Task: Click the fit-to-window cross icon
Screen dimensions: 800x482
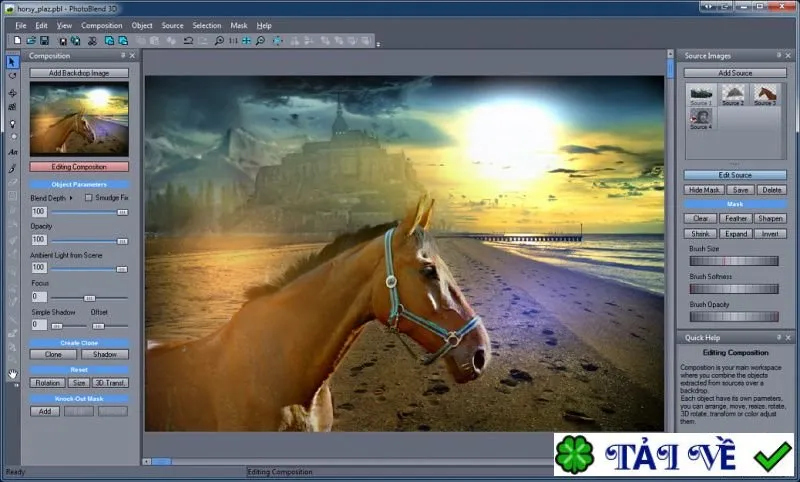Action: click(x=246, y=40)
